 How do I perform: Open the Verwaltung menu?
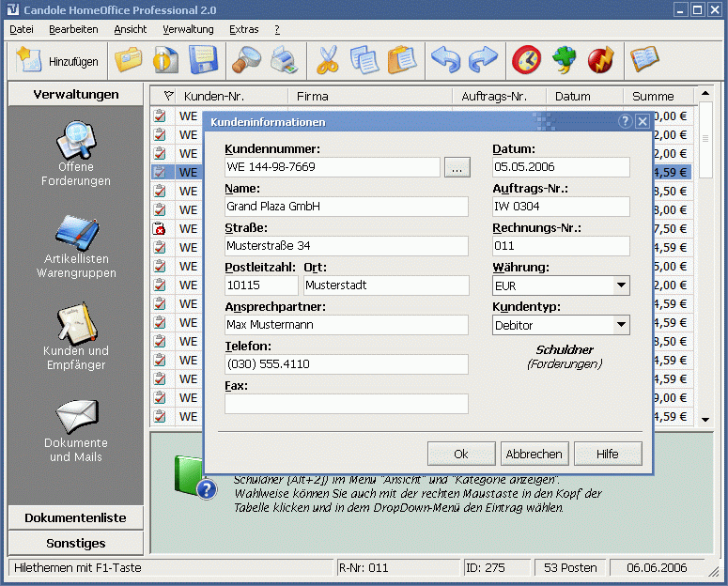(188, 29)
